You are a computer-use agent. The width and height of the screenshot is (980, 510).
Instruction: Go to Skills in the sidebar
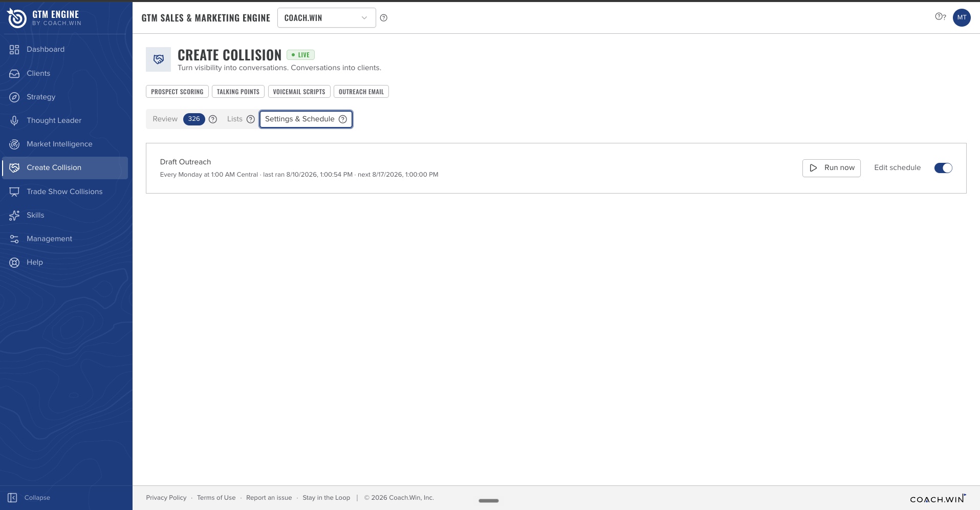pyautogui.click(x=65, y=216)
